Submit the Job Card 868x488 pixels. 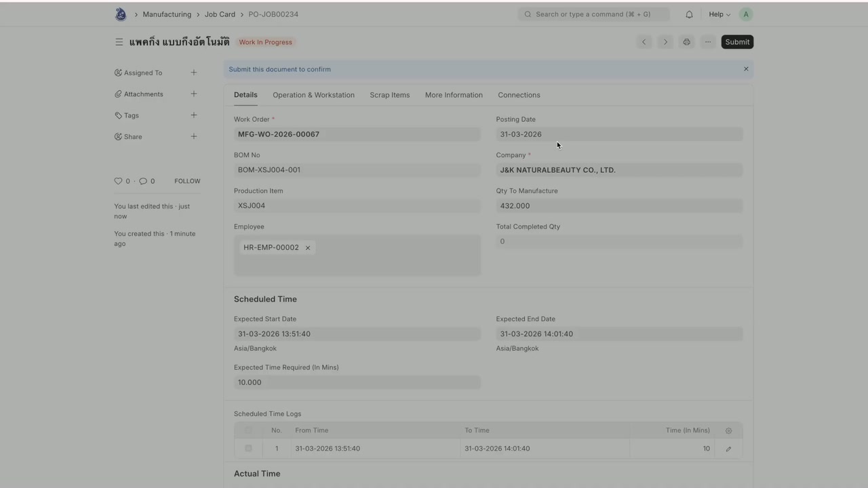pyautogui.click(x=737, y=42)
